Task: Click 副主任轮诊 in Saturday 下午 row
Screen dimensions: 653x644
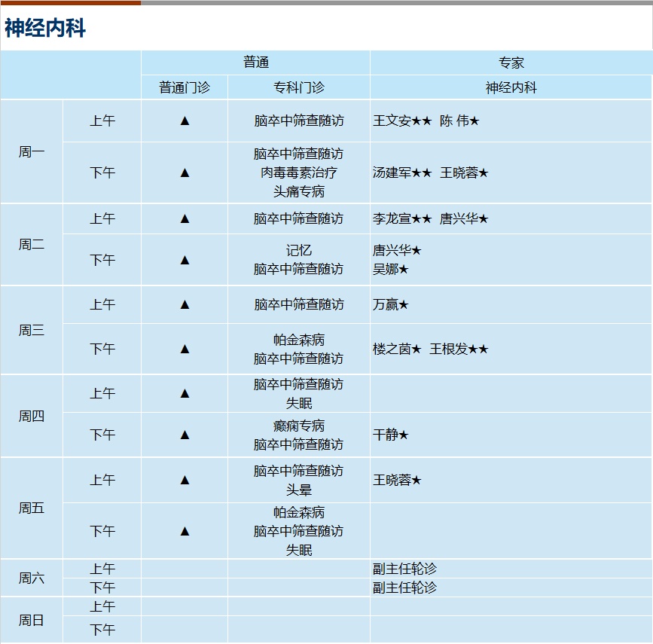Action: click(x=404, y=588)
